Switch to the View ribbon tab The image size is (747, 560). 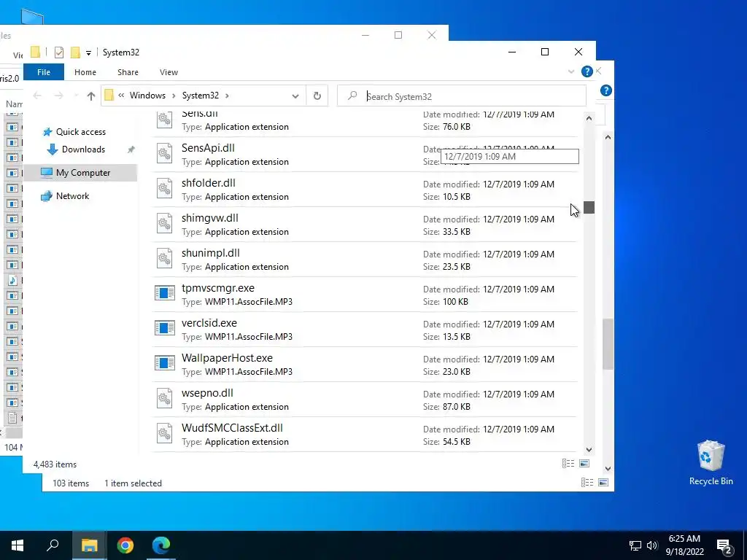pos(169,72)
